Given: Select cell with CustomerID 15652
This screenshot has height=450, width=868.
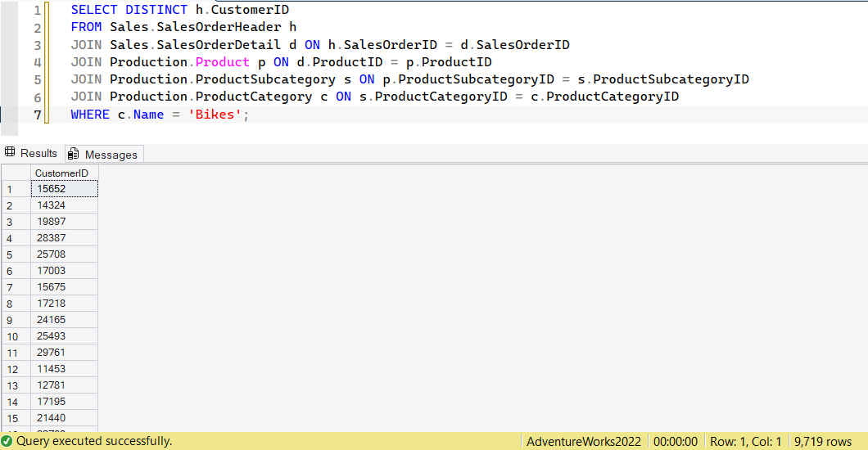Looking at the screenshot, I should coord(64,188).
